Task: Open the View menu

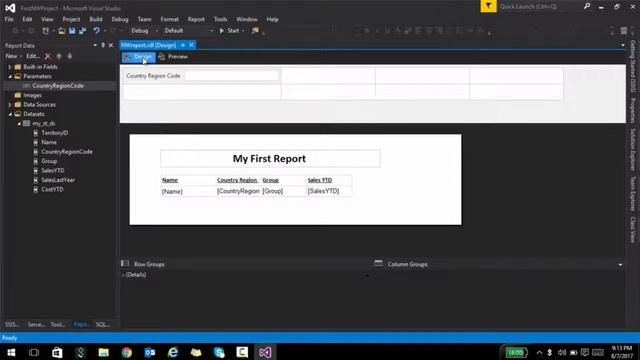Action: [47, 19]
